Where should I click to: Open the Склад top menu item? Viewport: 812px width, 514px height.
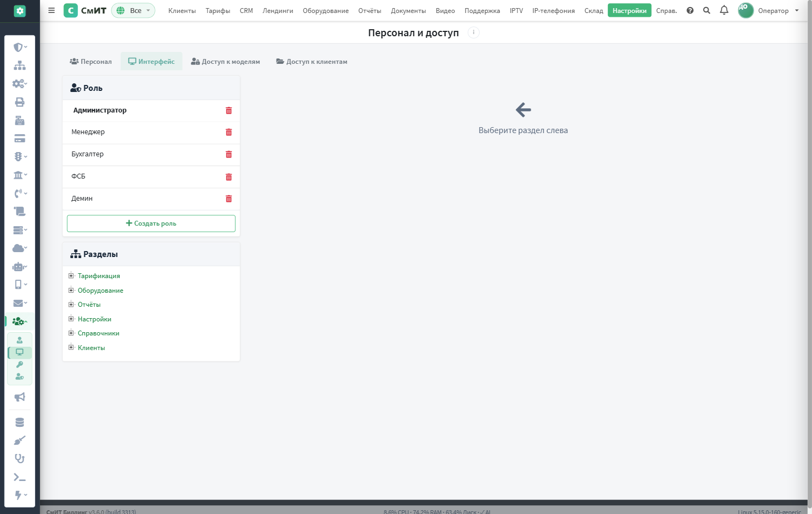click(593, 10)
